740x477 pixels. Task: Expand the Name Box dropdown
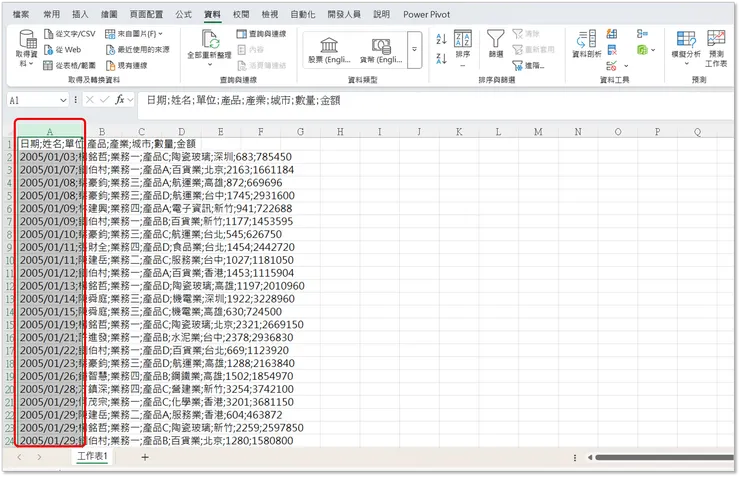pyautogui.click(x=63, y=100)
